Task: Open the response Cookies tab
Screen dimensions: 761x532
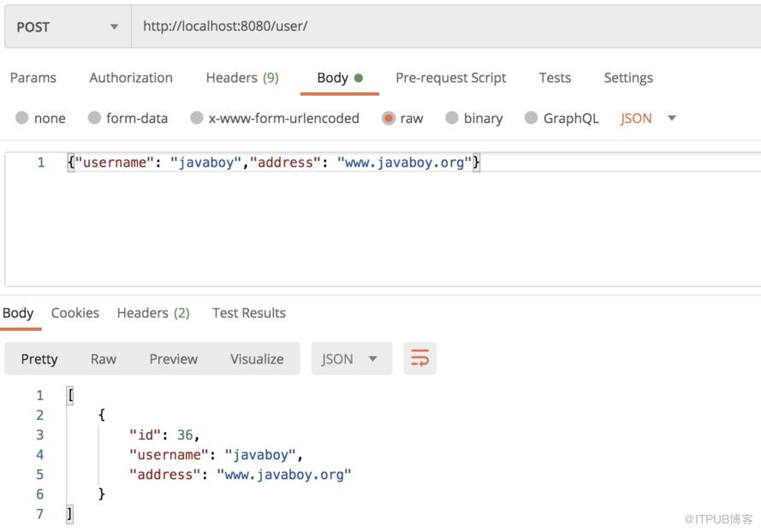Action: pyautogui.click(x=75, y=313)
